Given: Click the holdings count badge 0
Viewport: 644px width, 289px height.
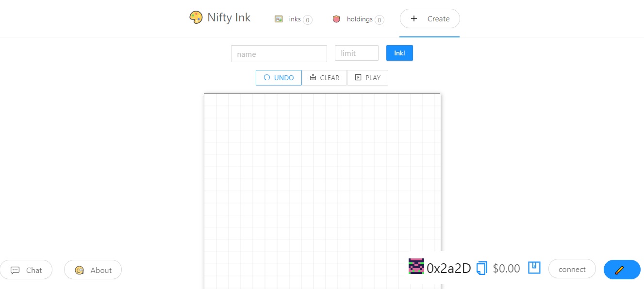Looking at the screenshot, I should pyautogui.click(x=380, y=20).
